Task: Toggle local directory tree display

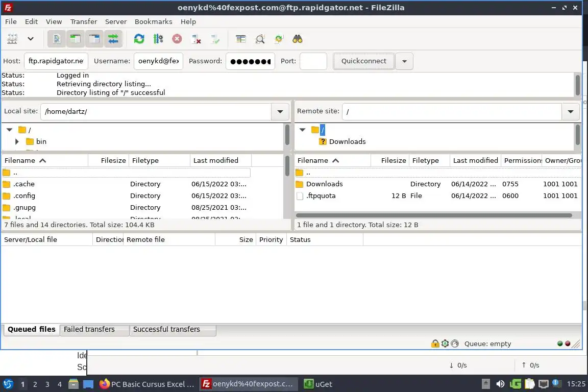Action: tap(76, 39)
